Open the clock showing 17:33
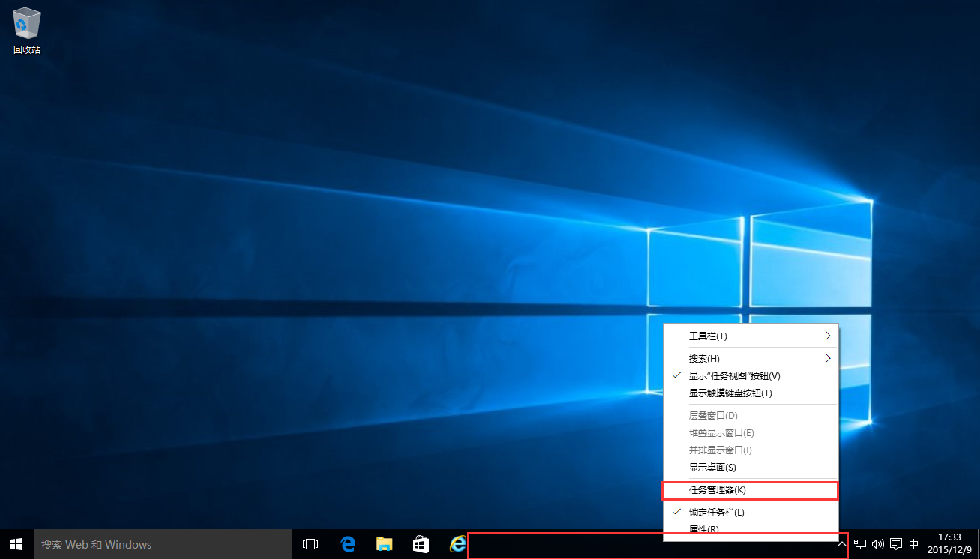This screenshot has width=980, height=559. coord(949,544)
